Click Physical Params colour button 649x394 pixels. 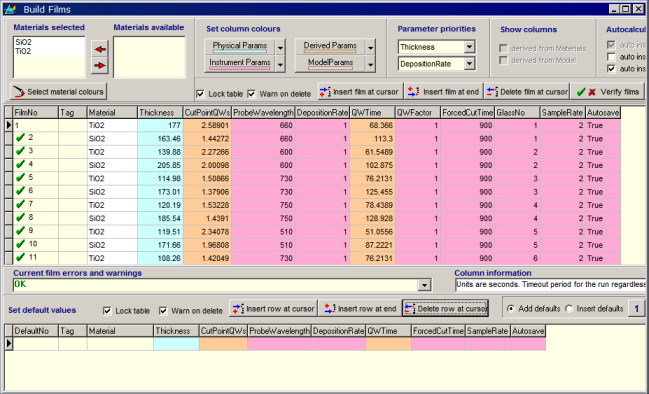(x=240, y=47)
